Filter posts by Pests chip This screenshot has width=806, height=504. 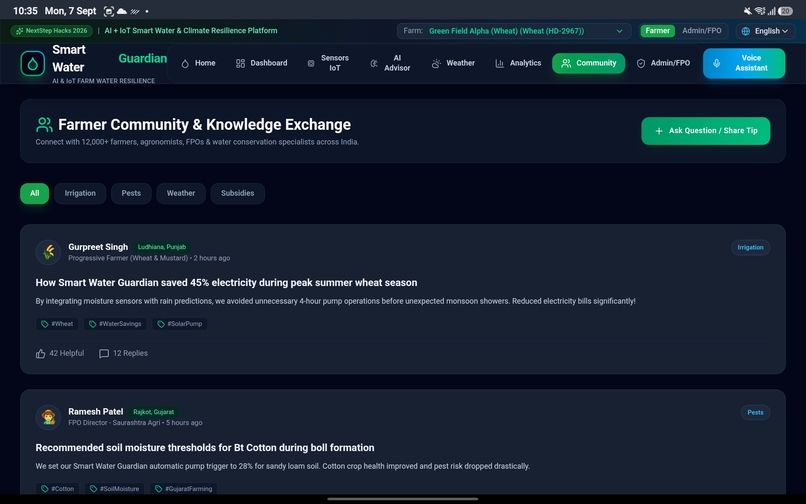point(131,193)
